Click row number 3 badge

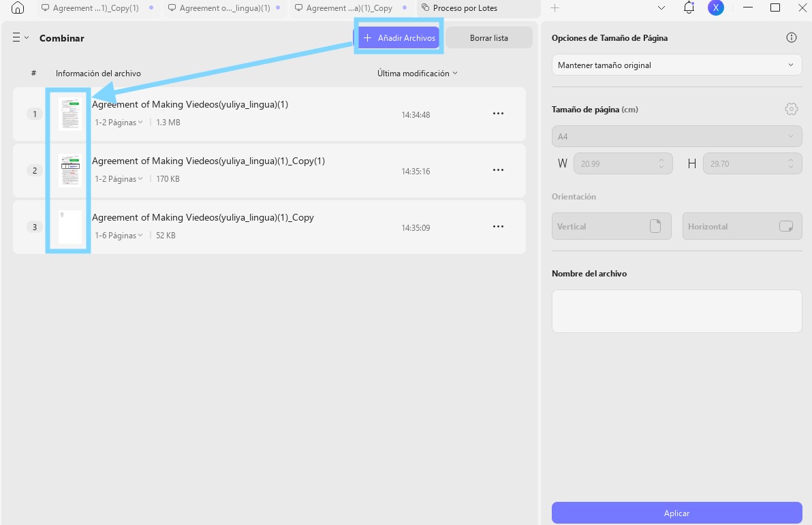(35, 227)
